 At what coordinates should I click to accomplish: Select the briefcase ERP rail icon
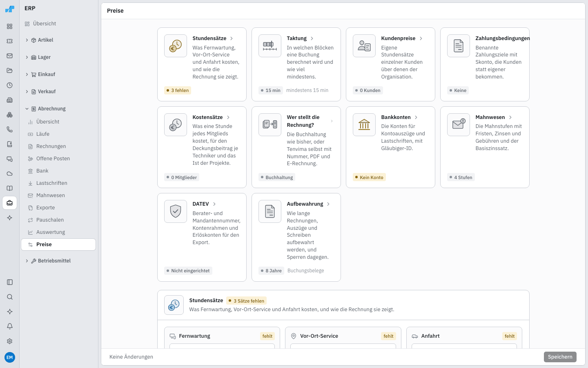point(10,203)
